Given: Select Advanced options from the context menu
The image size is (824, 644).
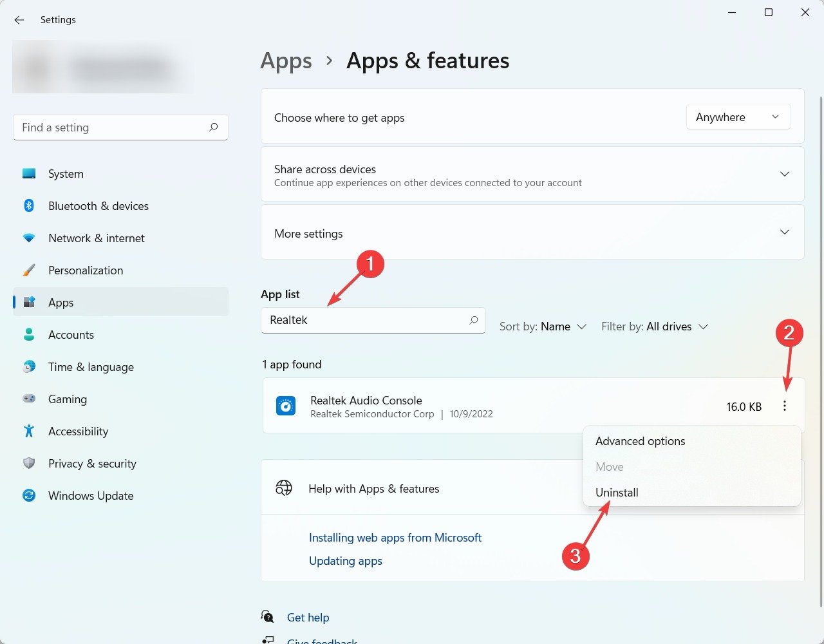Looking at the screenshot, I should [692, 441].
